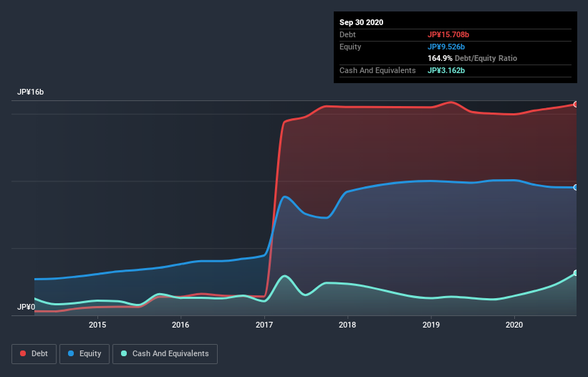Screen dimensions: 588x377
Task: Select the blue Equity endpoint marker
Action: 576,187
